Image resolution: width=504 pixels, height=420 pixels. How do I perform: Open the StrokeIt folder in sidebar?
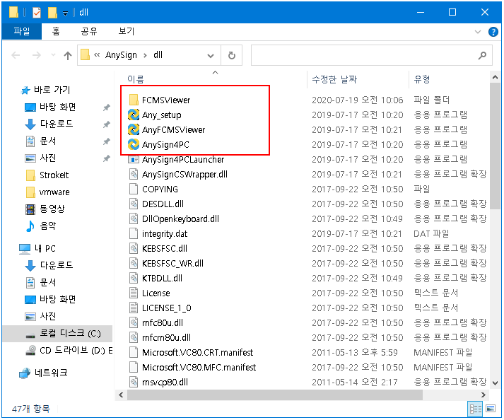point(54,175)
